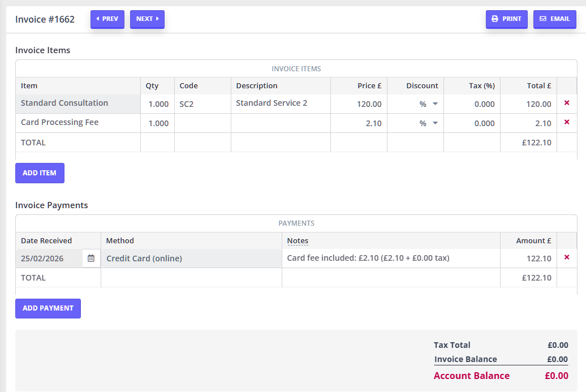Edit the payment notes about card fee

pos(390,259)
